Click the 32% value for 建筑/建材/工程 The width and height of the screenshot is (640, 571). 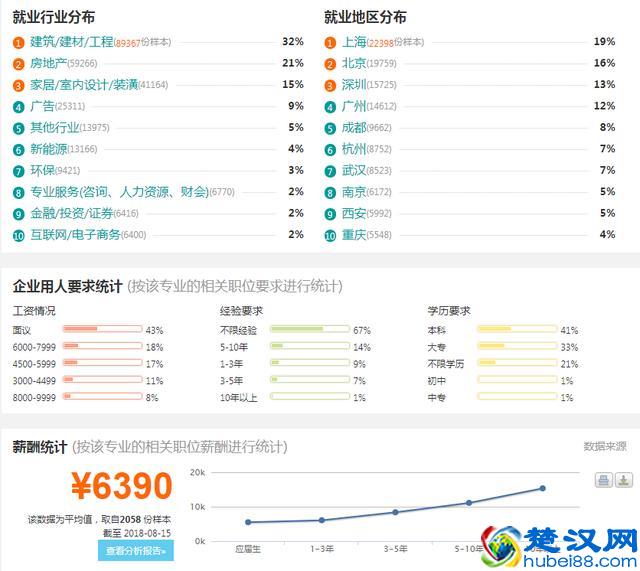(293, 42)
